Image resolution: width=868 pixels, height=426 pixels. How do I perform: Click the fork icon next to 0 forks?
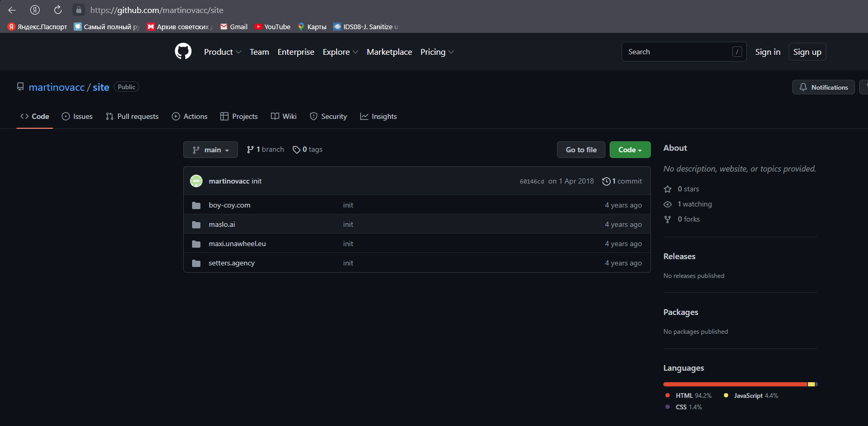click(x=668, y=220)
